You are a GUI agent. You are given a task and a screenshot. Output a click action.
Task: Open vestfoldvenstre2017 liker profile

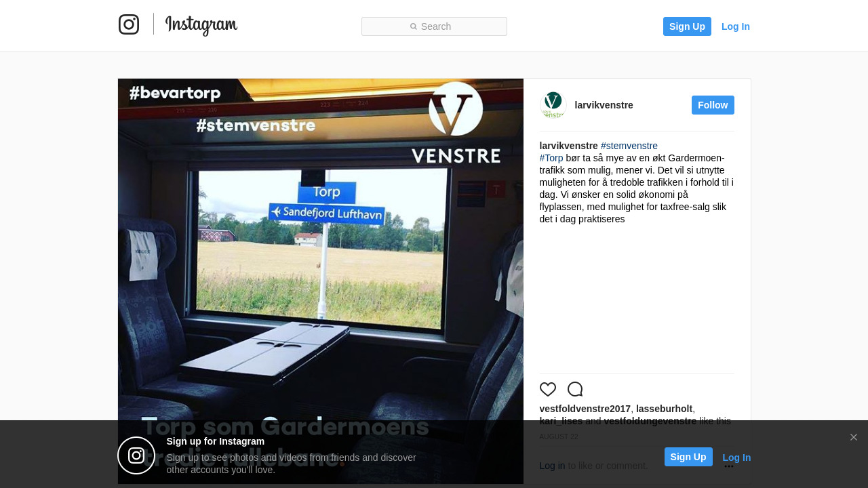point(585,409)
